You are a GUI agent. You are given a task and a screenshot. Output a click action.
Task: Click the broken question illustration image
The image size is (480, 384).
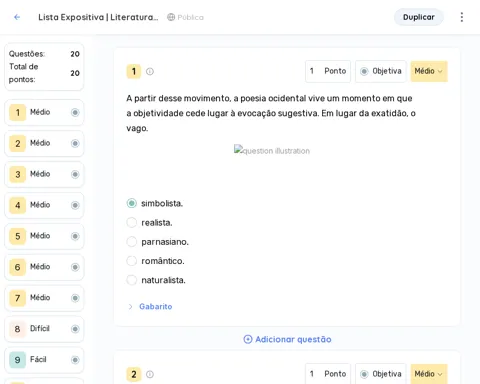click(272, 151)
